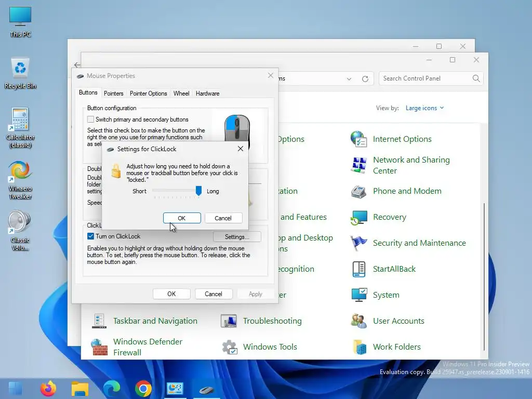Open Security and Maintenance flag icon
The width and height of the screenshot is (532, 399).
pos(358,243)
